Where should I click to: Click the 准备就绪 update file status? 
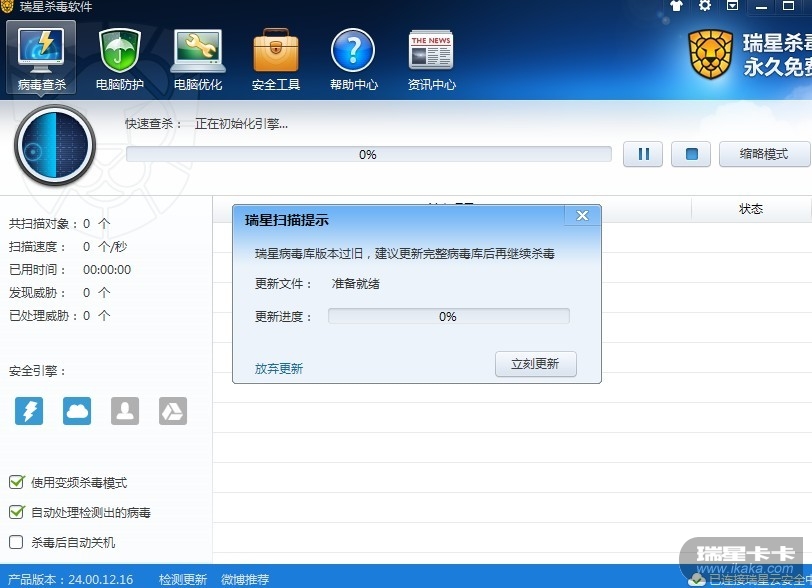click(x=356, y=284)
